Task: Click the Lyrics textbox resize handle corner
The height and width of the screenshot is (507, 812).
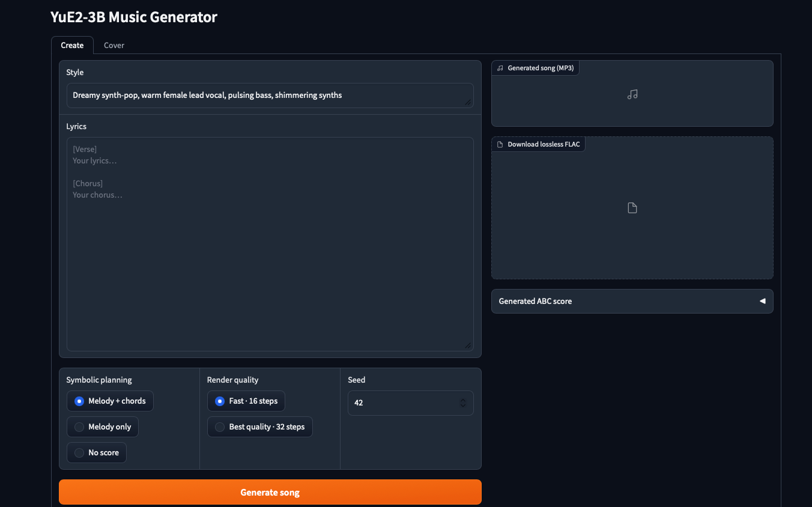Action: 467,345
